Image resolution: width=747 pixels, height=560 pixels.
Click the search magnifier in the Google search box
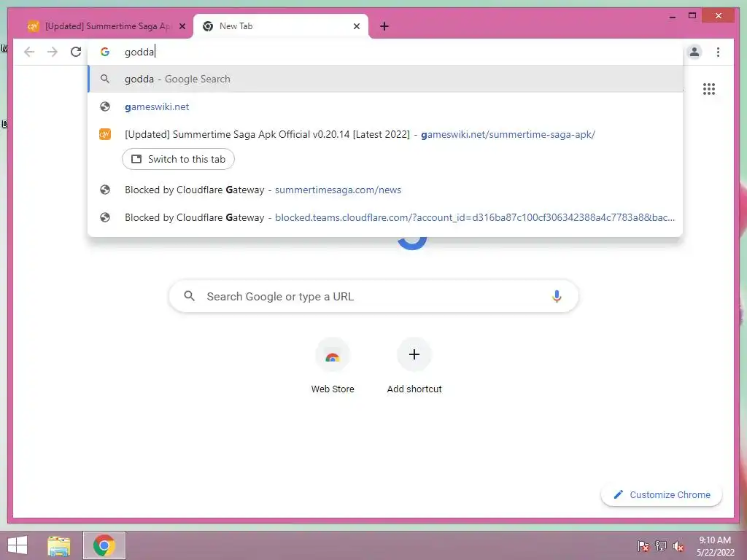point(189,296)
